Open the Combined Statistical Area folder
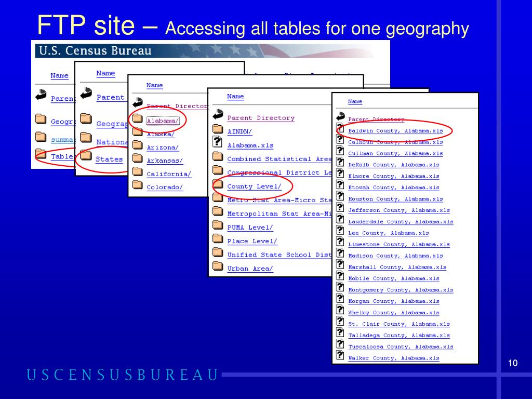The image size is (532, 399). pos(279,159)
